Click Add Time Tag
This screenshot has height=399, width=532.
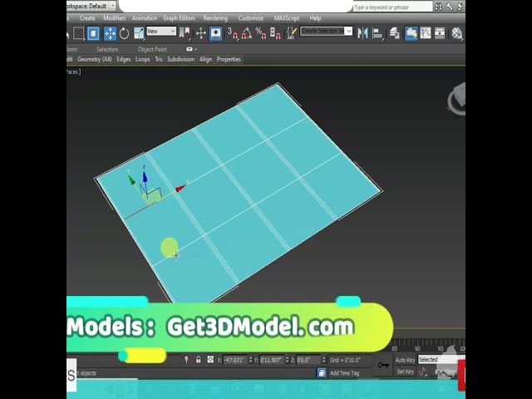tap(344, 373)
